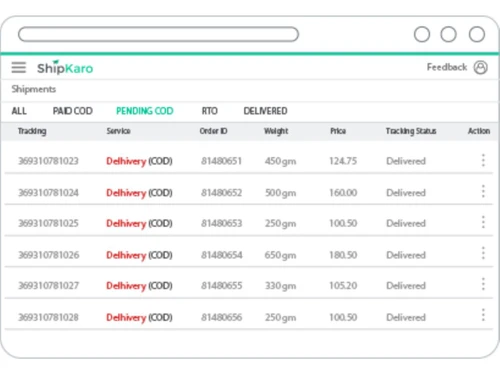500x375 pixels.
Task: Click order ID 81480651
Action: 221,161
